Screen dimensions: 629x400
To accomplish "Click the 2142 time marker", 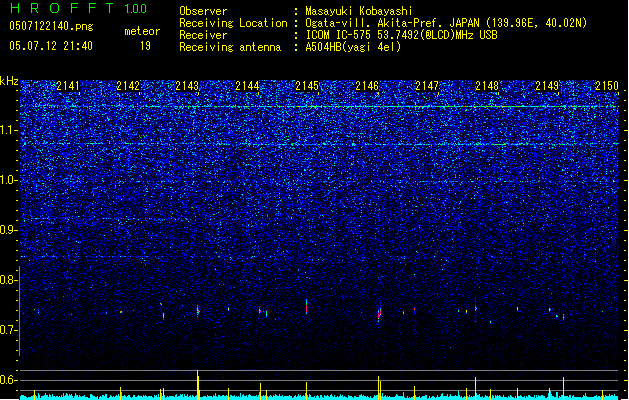I will point(128,86).
